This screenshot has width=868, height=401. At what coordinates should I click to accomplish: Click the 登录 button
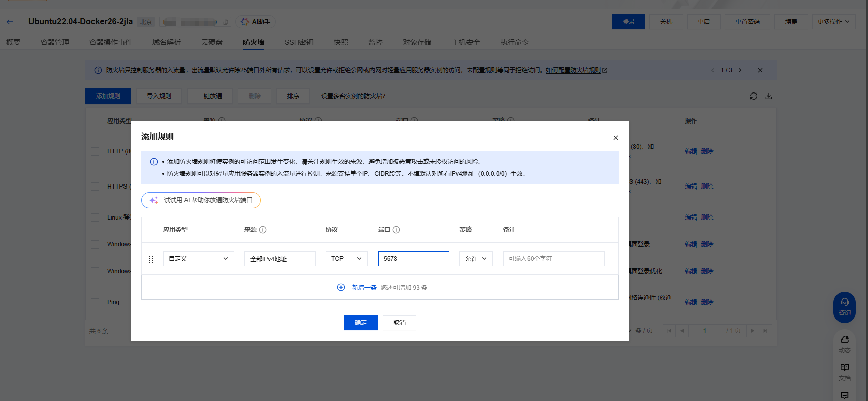pyautogui.click(x=629, y=22)
